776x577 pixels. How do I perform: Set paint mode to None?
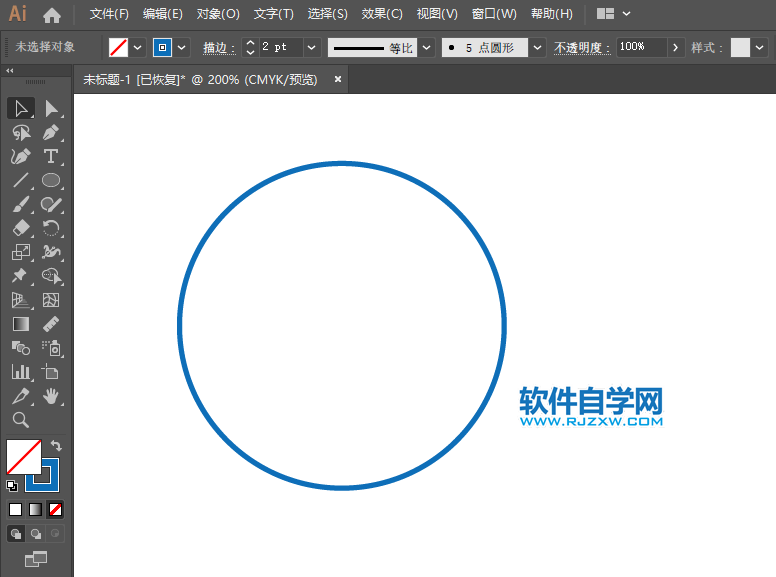click(56, 509)
